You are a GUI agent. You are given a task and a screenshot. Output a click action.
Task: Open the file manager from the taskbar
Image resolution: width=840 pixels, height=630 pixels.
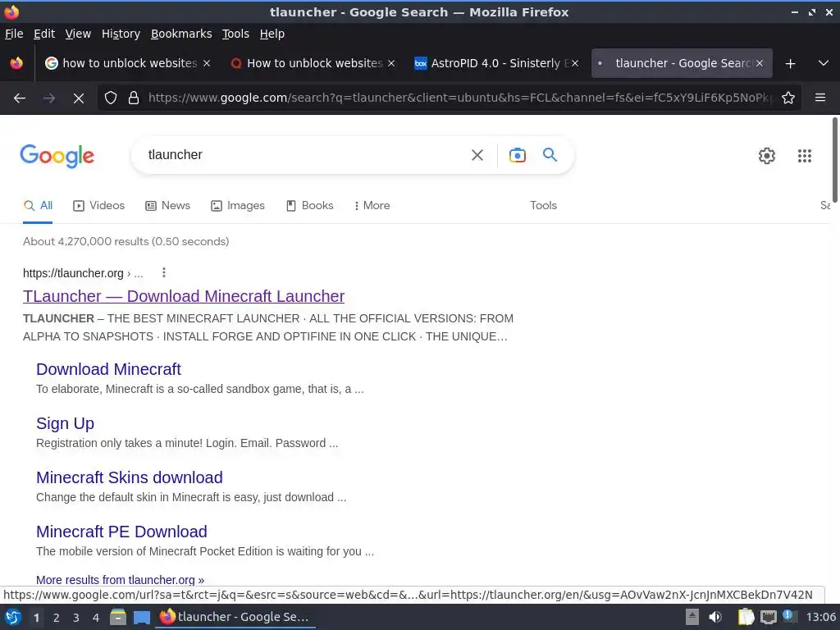click(x=118, y=617)
